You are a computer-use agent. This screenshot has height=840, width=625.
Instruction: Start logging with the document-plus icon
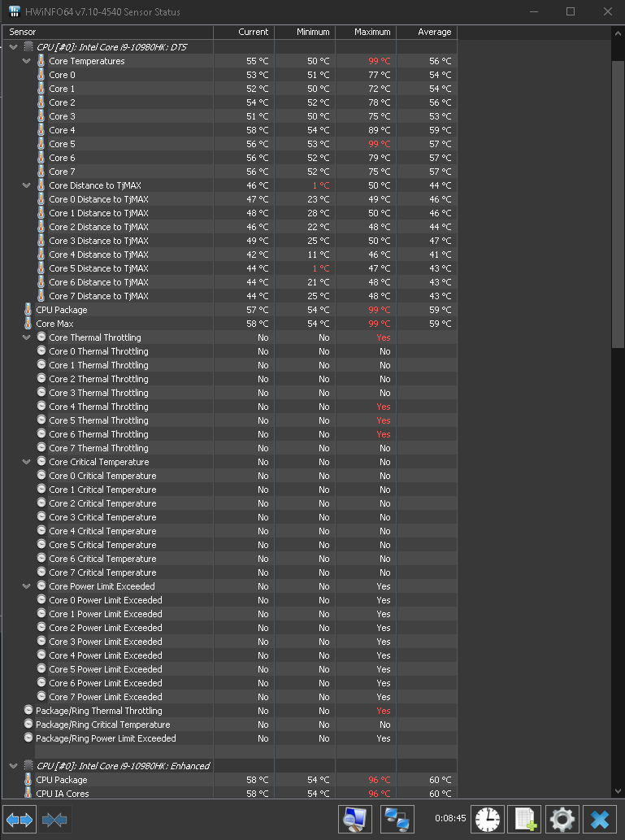coord(524,819)
